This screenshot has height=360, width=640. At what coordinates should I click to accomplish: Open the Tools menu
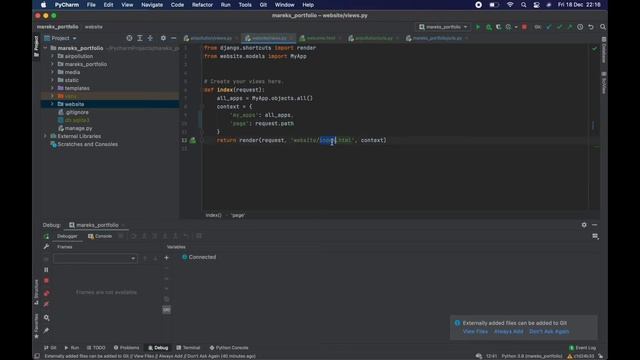coord(245,5)
